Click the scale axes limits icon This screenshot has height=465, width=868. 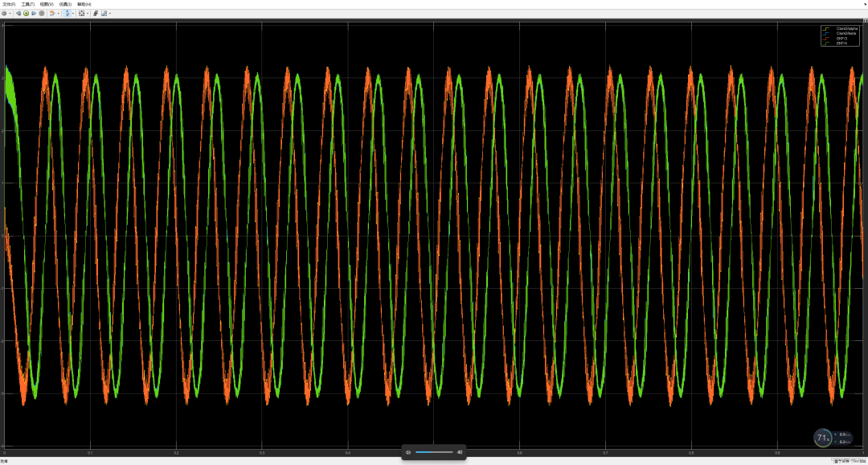pos(81,13)
